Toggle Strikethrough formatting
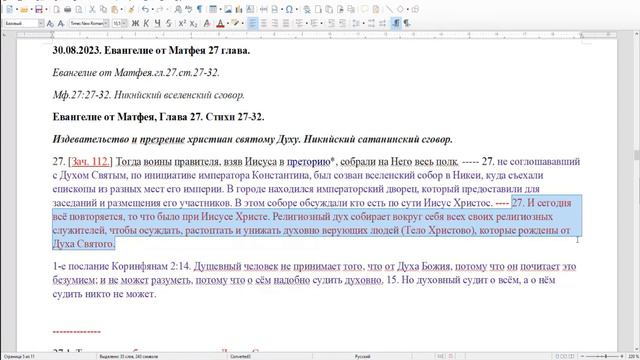The width and height of the screenshot is (640, 360). pos(169,23)
